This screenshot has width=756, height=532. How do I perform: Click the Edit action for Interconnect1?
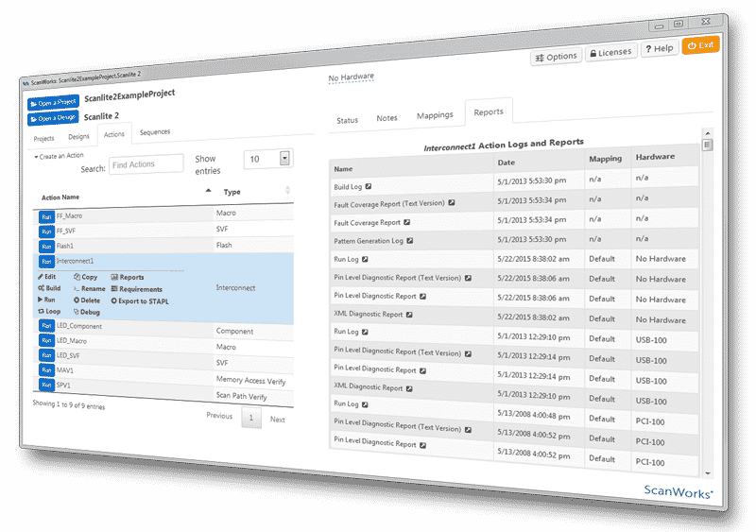[47, 276]
